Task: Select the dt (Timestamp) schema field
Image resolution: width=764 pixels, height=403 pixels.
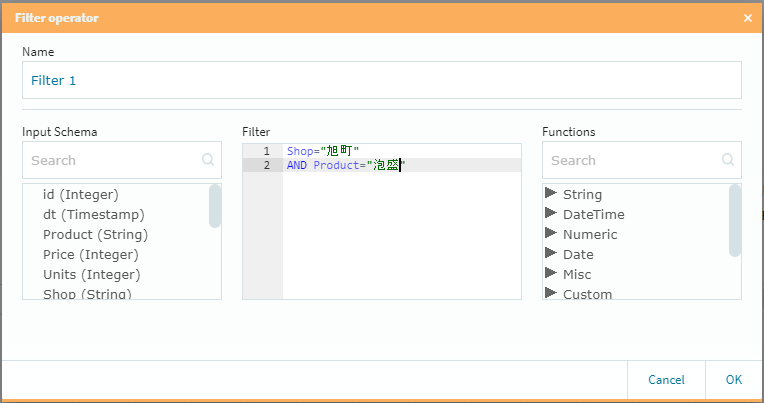Action: point(94,214)
